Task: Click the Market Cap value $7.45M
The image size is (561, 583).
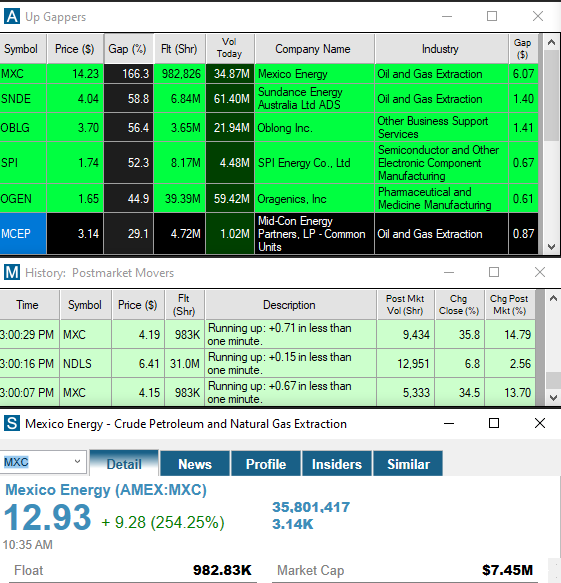Action: click(x=507, y=570)
